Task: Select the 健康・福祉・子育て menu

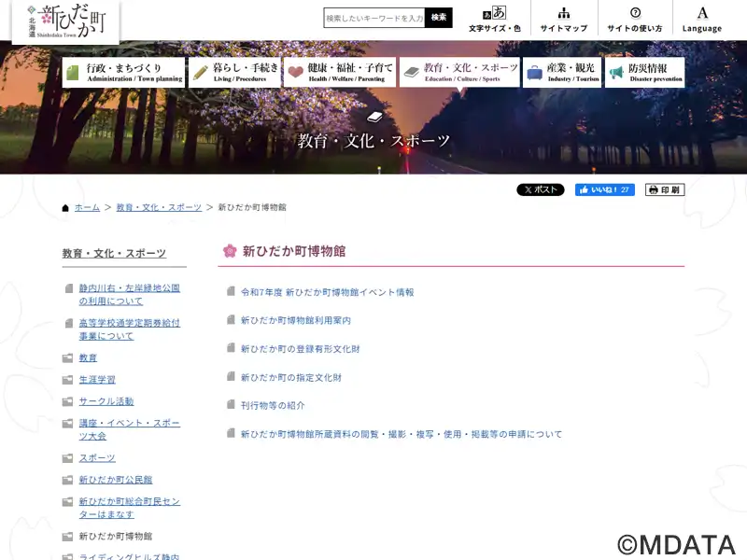Action: (340, 72)
